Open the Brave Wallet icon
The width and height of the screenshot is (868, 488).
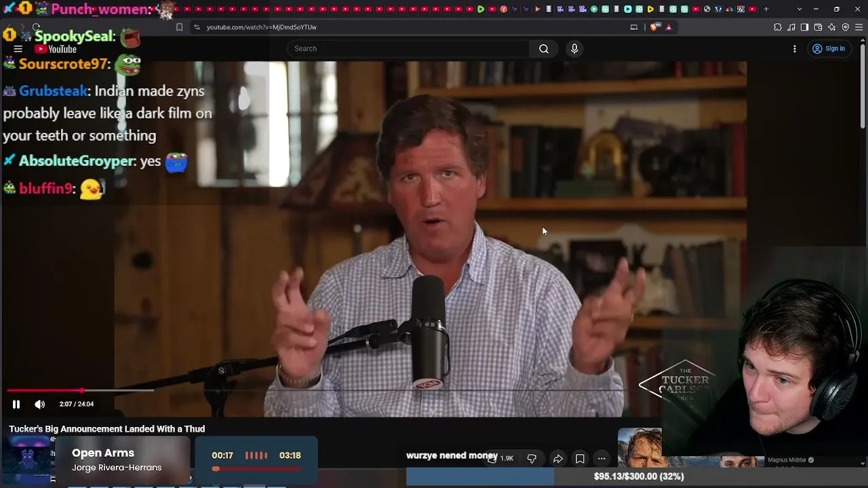pyautogui.click(x=818, y=27)
